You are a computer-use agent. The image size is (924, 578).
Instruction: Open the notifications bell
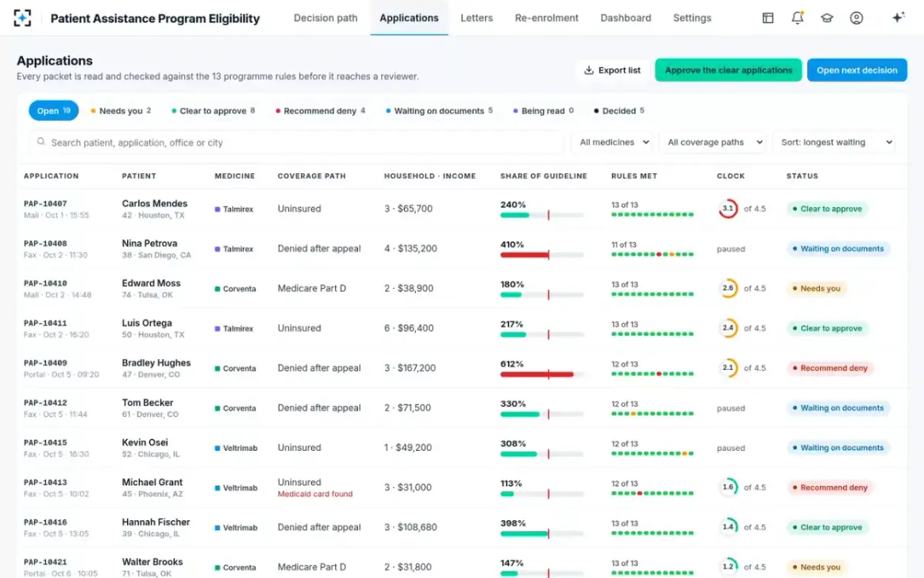pos(798,18)
